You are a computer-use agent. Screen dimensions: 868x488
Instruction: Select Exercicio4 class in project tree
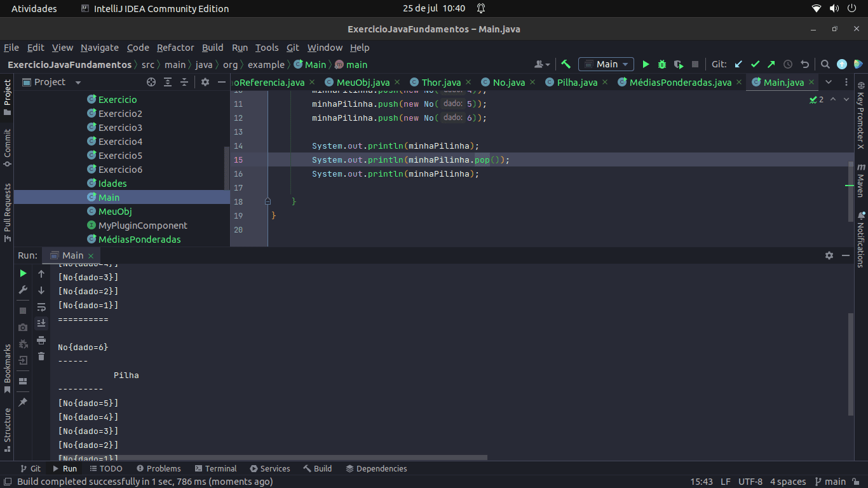pos(120,142)
